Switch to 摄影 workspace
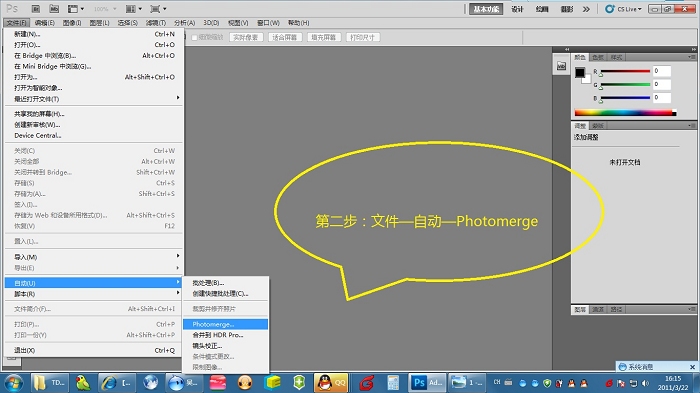 pyautogui.click(x=567, y=9)
